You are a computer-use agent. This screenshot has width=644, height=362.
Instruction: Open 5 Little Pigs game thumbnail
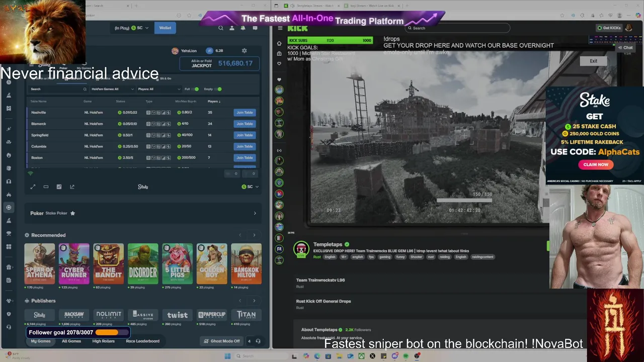tap(177, 264)
